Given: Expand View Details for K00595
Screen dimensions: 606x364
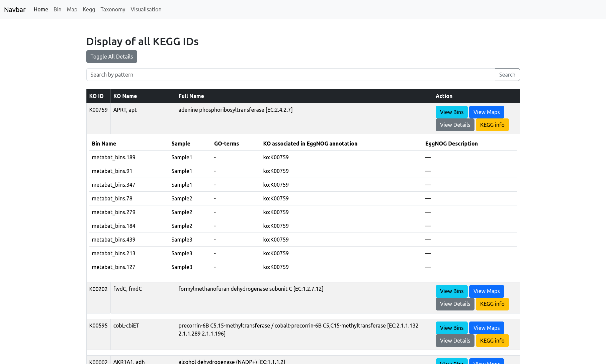Looking at the screenshot, I should 455,341.
